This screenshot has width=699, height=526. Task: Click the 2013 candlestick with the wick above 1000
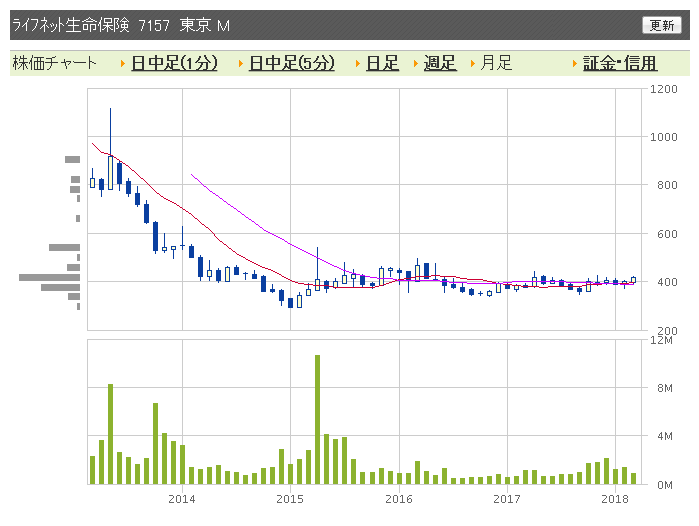coord(111,149)
